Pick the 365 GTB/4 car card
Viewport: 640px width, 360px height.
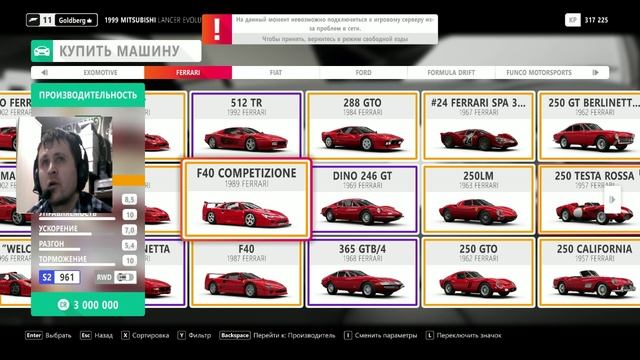click(362, 272)
